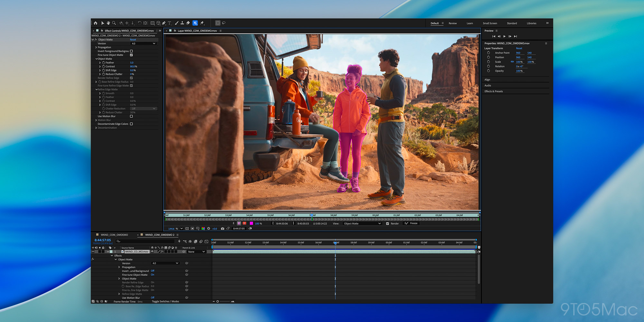
Task: Toggle the fx switch on layer 1
Action: 162,251
